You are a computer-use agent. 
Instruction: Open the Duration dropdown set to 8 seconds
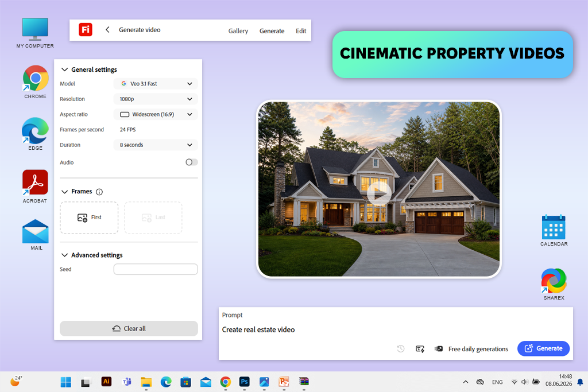156,145
